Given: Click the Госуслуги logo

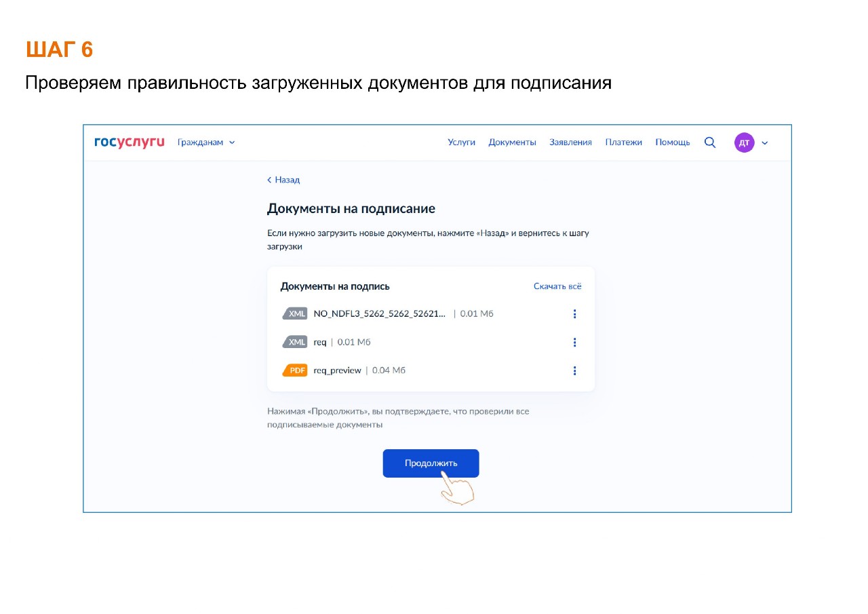Looking at the screenshot, I should coord(129,142).
